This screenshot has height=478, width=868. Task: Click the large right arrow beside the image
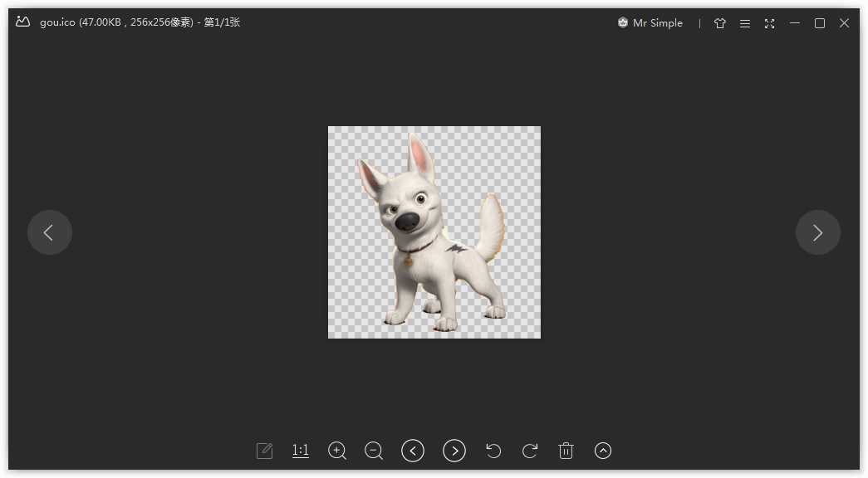coord(818,232)
